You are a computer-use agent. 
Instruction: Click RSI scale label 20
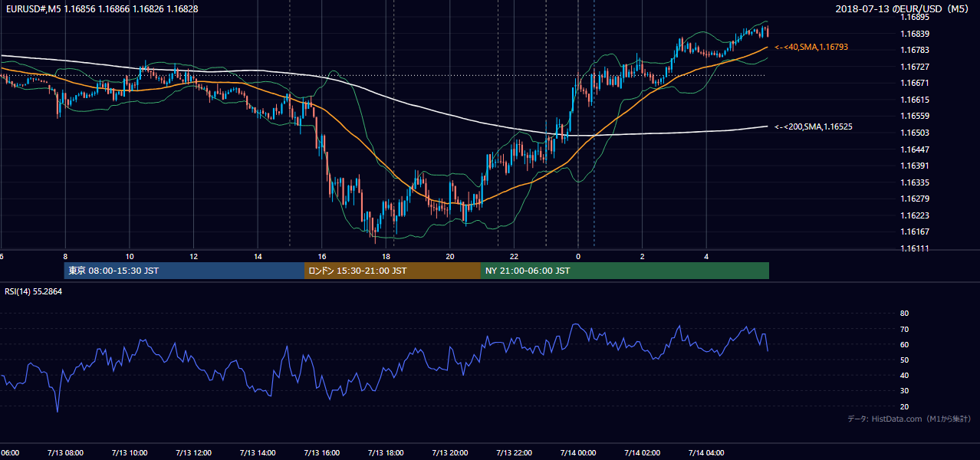pyautogui.click(x=904, y=406)
